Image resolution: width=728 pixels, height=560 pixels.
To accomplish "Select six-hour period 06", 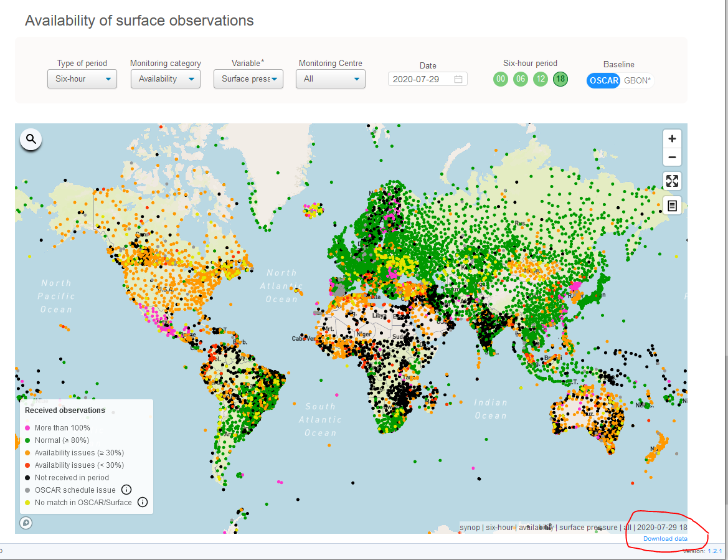I will point(521,79).
